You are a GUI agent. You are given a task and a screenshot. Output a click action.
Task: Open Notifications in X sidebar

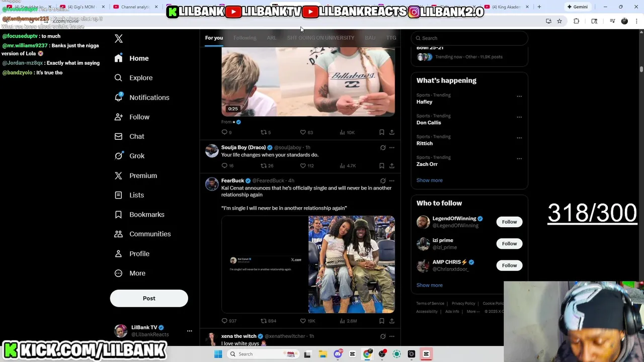coord(142,98)
